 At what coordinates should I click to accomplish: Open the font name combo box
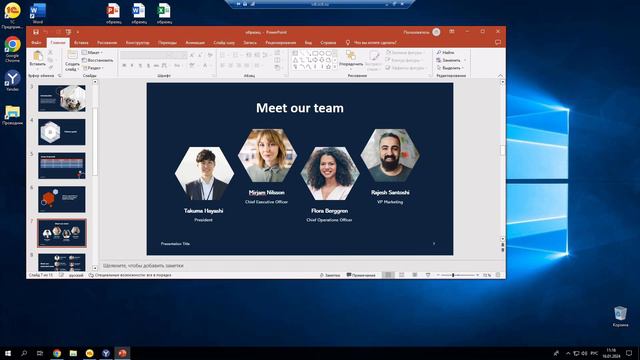144,55
